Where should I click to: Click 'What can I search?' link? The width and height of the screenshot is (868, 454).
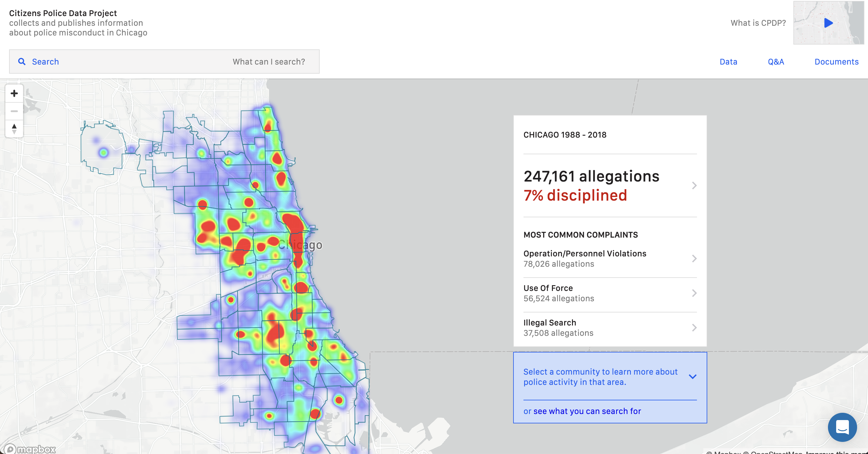tap(268, 62)
